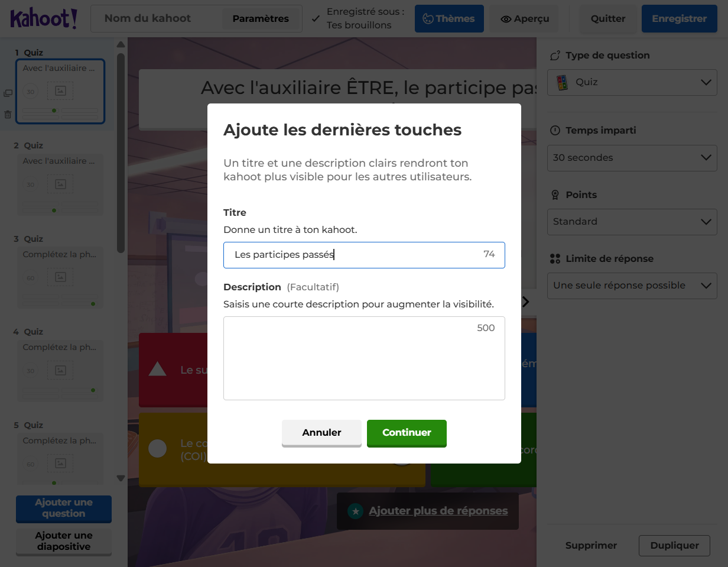Click the slide list scrollbar thumb
The image size is (728, 567).
pyautogui.click(x=121, y=153)
